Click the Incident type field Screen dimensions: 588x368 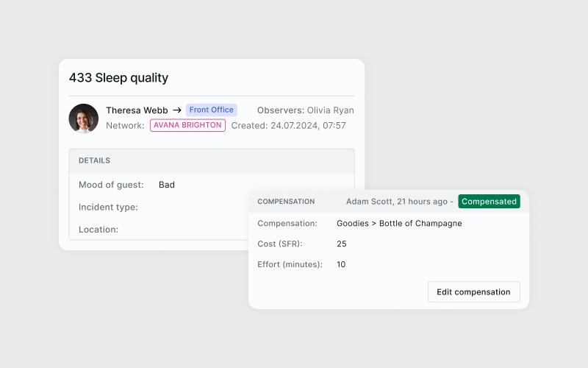tap(108, 207)
